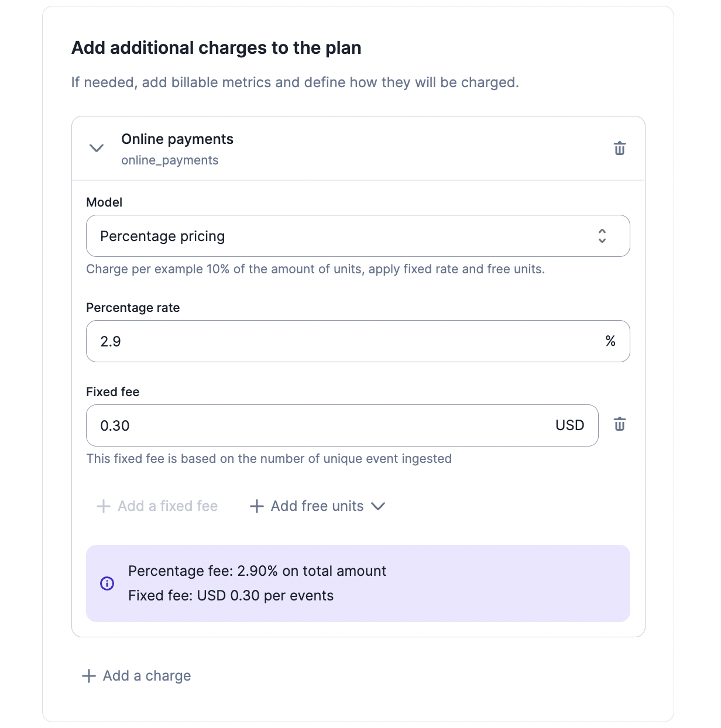Click the Online payments title

(x=177, y=139)
